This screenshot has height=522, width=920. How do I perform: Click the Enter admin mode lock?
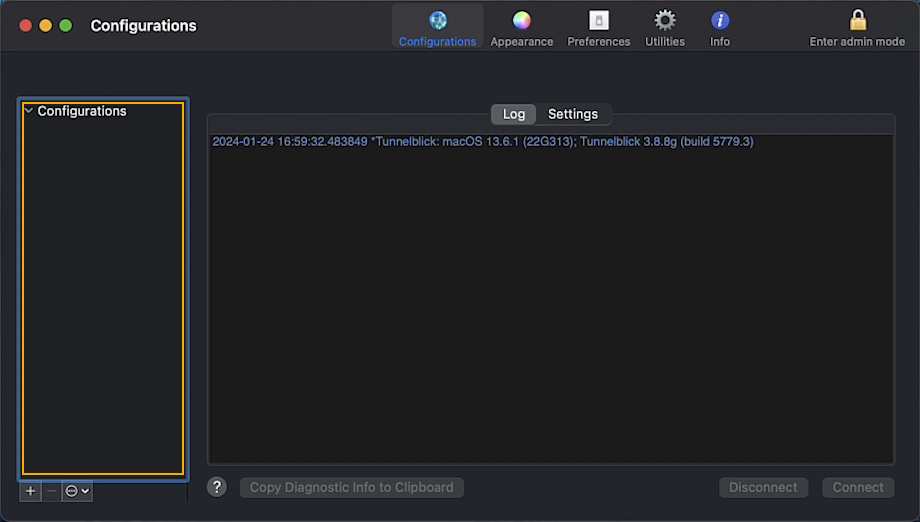[857, 27]
